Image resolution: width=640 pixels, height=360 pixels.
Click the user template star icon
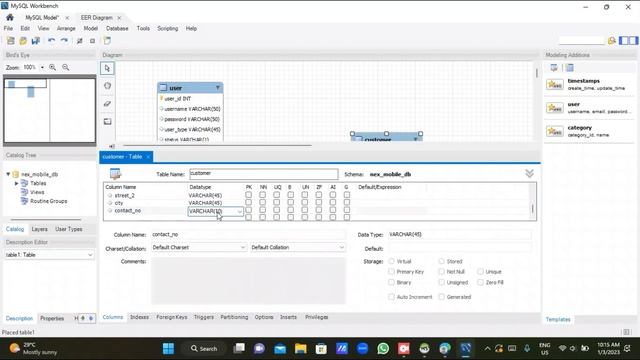point(555,108)
